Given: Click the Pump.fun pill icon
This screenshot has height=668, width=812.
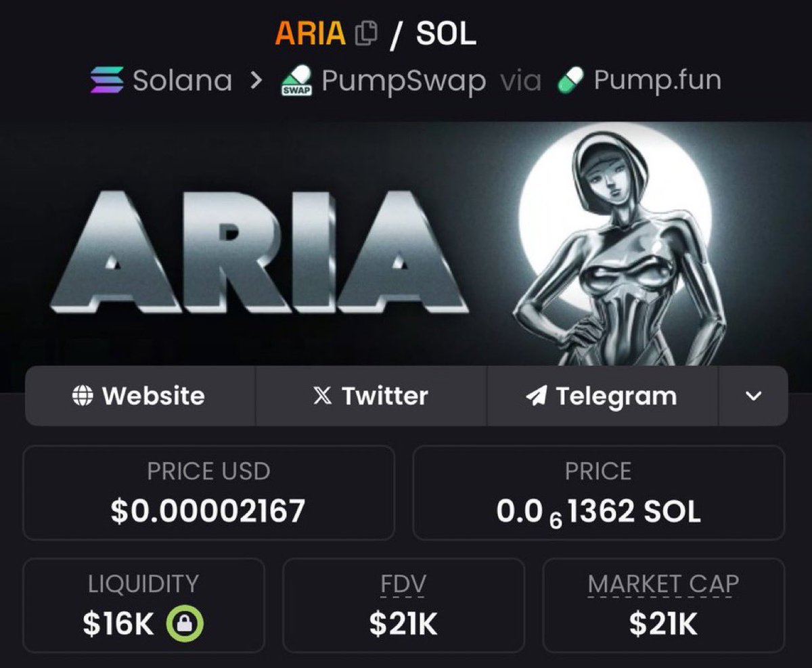Looking at the screenshot, I should pos(570,81).
